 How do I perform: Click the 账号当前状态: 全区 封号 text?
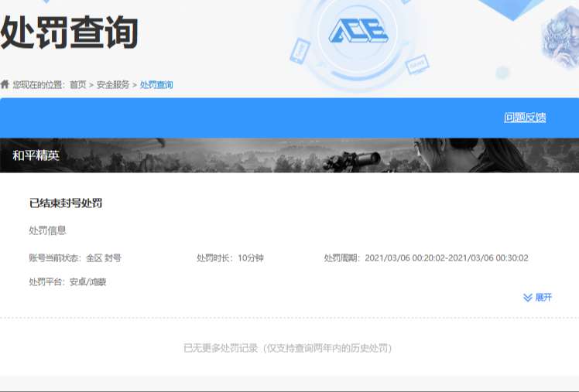(x=75, y=257)
